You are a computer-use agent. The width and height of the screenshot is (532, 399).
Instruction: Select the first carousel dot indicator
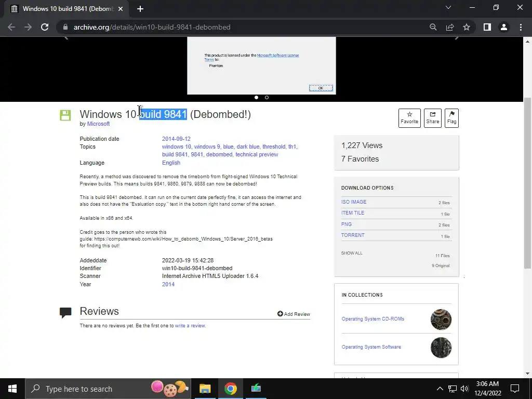pyautogui.click(x=257, y=97)
